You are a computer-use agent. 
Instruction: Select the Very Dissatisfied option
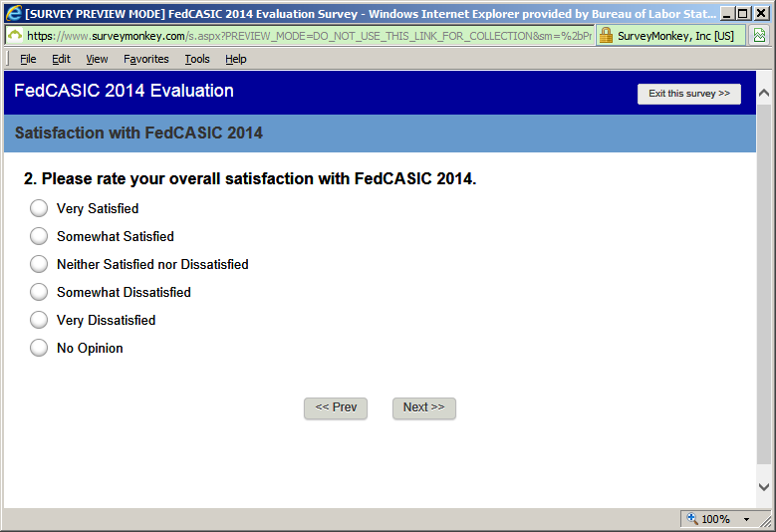click(39, 320)
